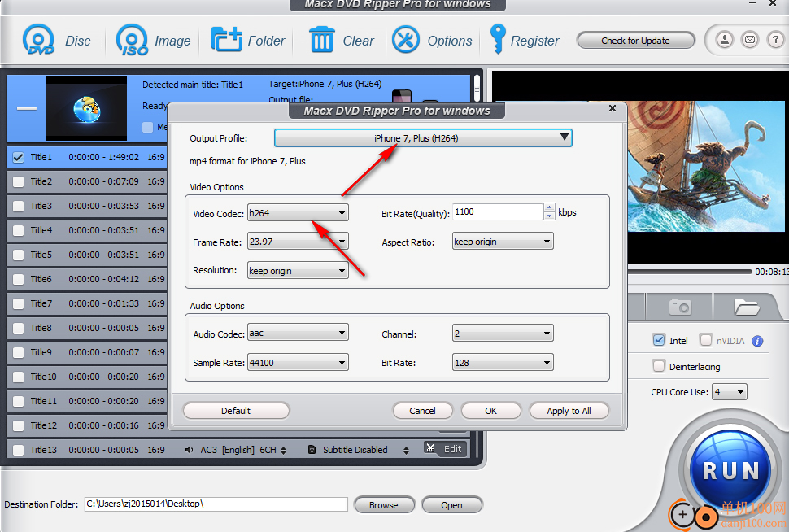Enable the Deinterlacing checkbox
The height and width of the screenshot is (532, 789).
click(659, 366)
